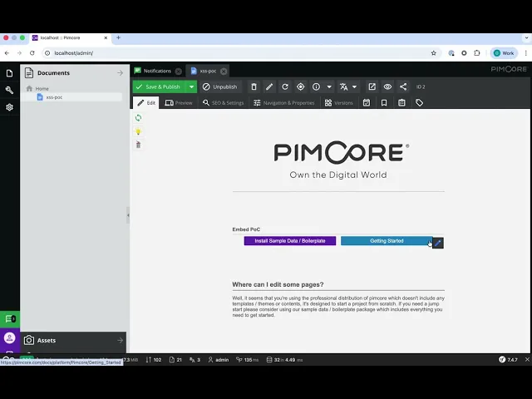Open the Tools wrench menu in left sidebar

[9, 90]
